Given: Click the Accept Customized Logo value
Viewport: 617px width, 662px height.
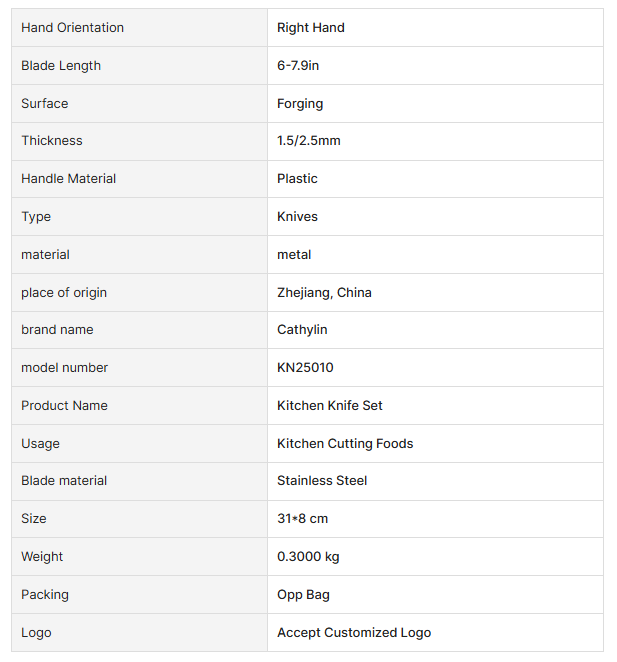Looking at the screenshot, I should coord(354,633).
